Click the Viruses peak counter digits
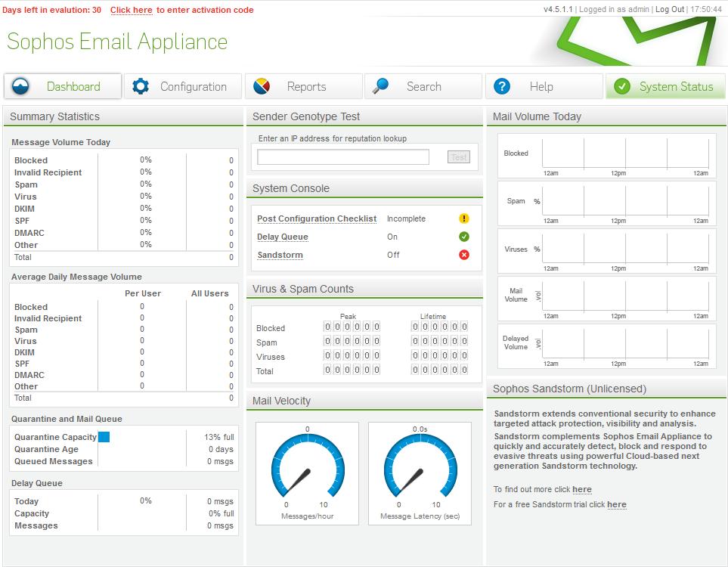Viewport: 728px width, 567px height. [352, 355]
